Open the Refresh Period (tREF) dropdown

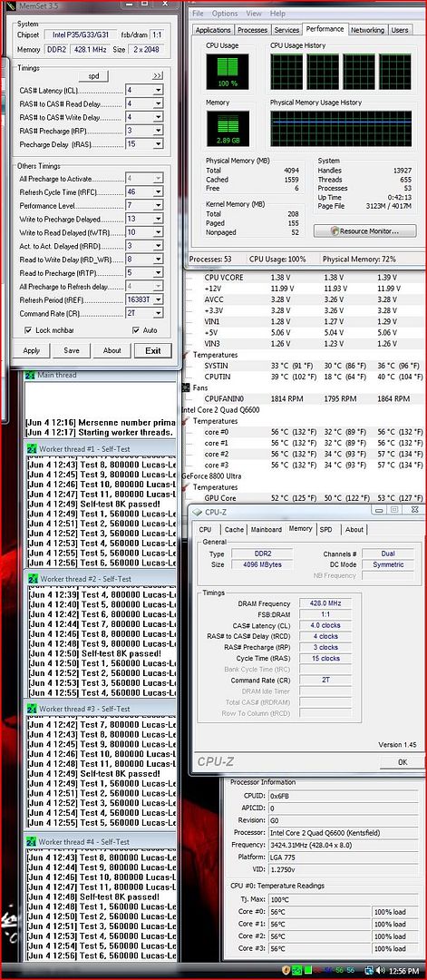[158, 300]
